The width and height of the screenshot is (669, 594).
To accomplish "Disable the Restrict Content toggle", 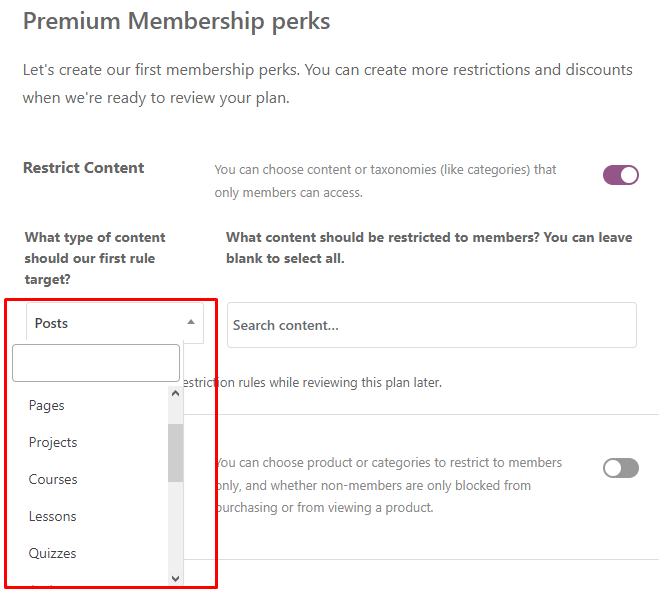I will 621,175.
